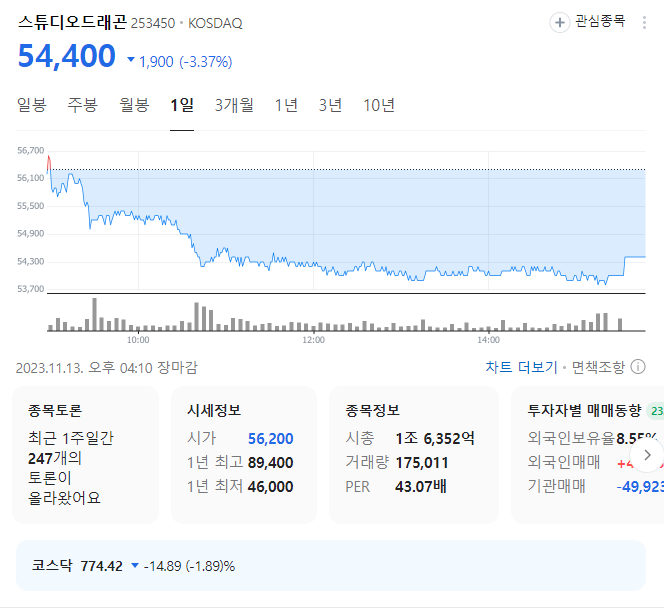Open the 투자자별 매매동향 card
The image size is (664, 611).
coord(588,455)
